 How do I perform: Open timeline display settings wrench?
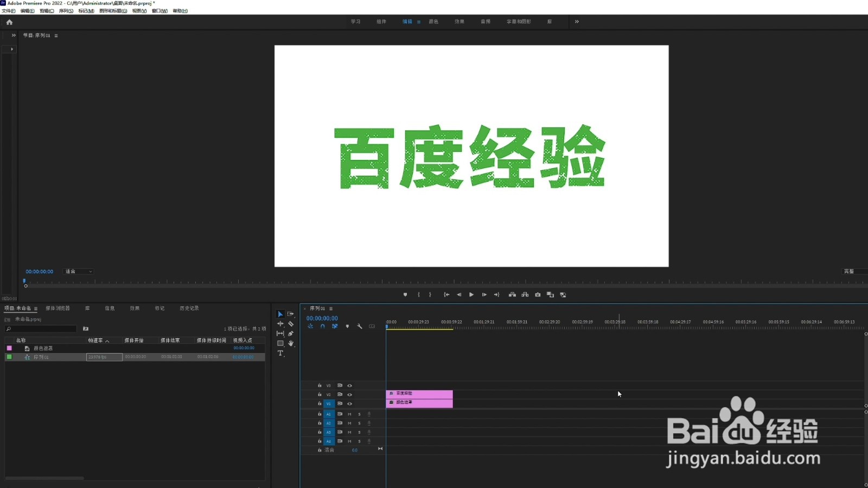tap(360, 326)
